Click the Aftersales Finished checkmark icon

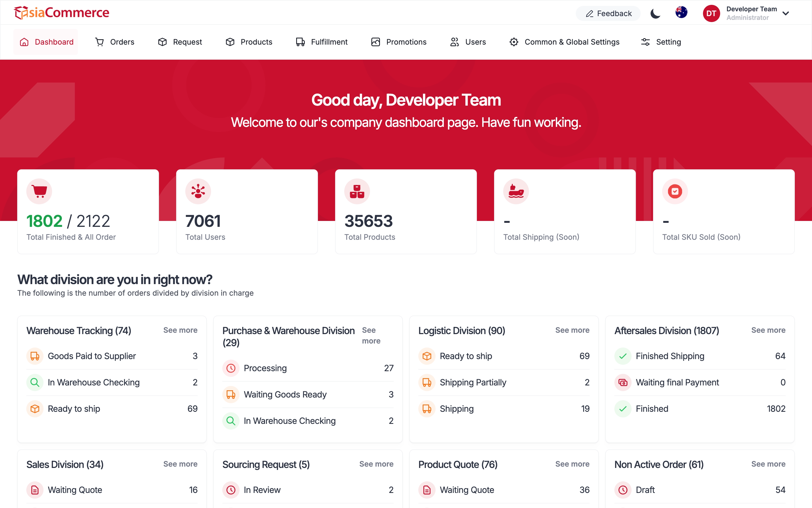pos(623,409)
